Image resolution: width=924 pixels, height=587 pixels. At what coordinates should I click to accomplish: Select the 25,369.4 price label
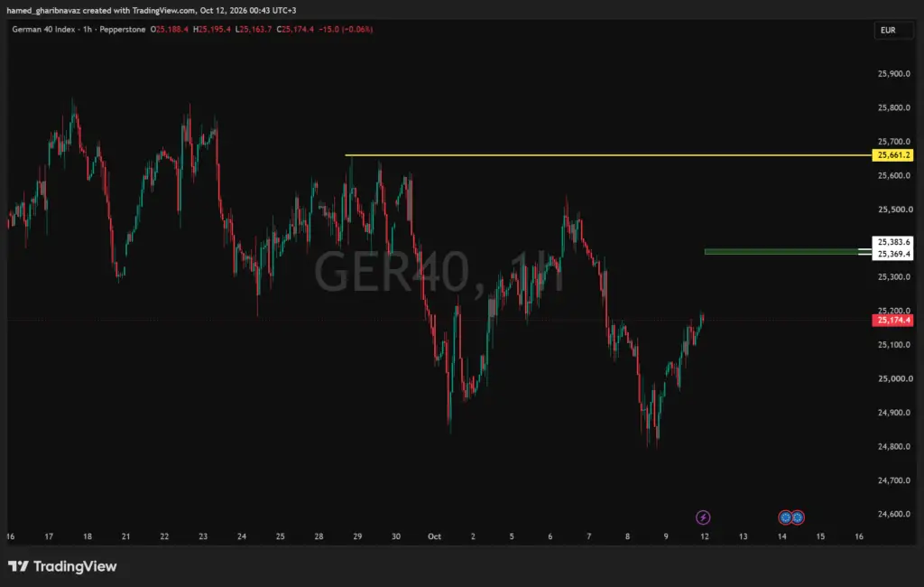click(892, 255)
